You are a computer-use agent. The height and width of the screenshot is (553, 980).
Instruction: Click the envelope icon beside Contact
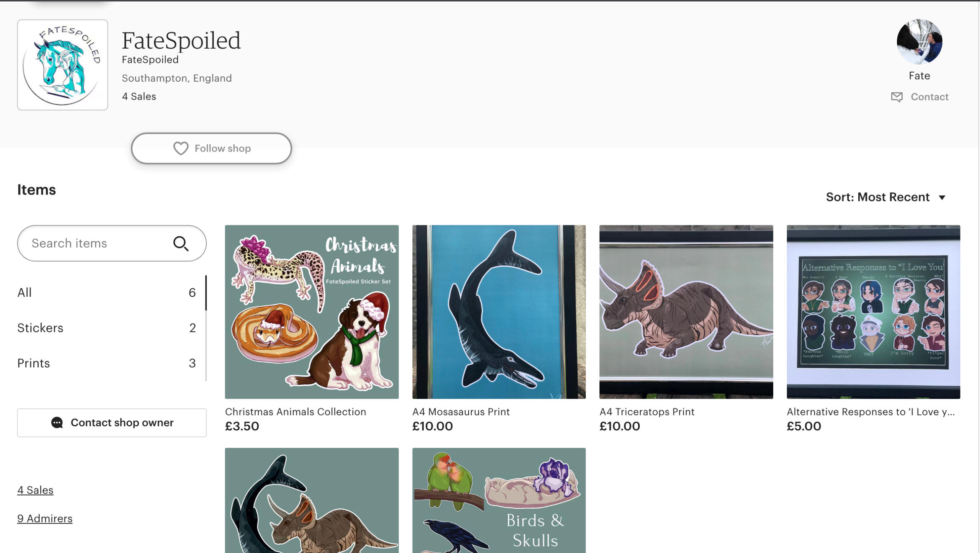click(897, 97)
